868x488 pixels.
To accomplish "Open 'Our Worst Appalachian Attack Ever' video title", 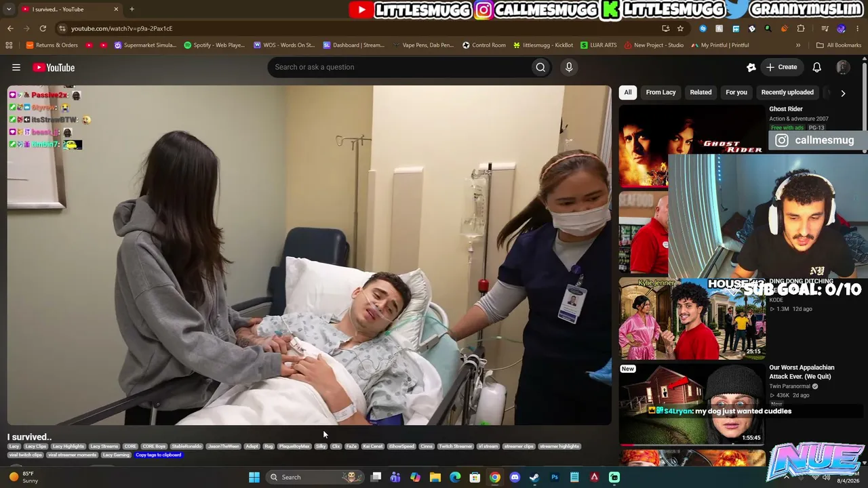I will pyautogui.click(x=802, y=372).
